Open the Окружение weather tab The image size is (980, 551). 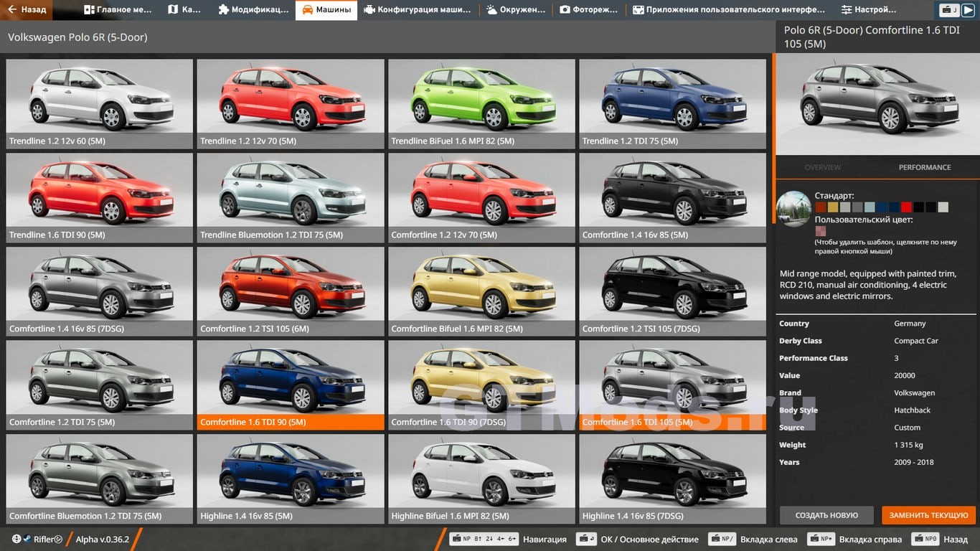click(x=516, y=10)
